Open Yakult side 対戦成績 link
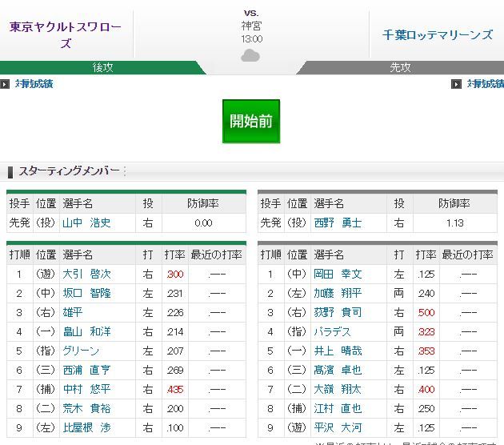 [x=34, y=84]
